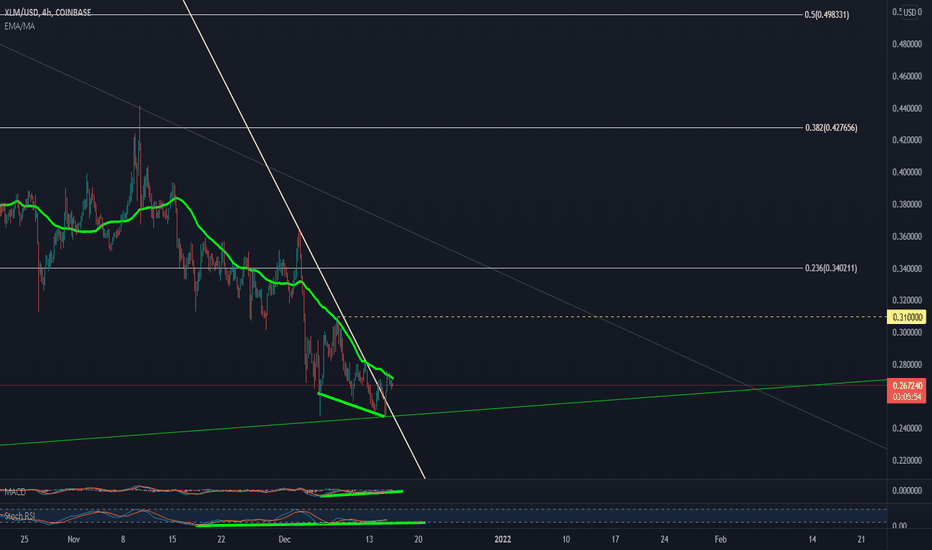
Task: Click the 0.480000 price axis value
Action: point(907,45)
